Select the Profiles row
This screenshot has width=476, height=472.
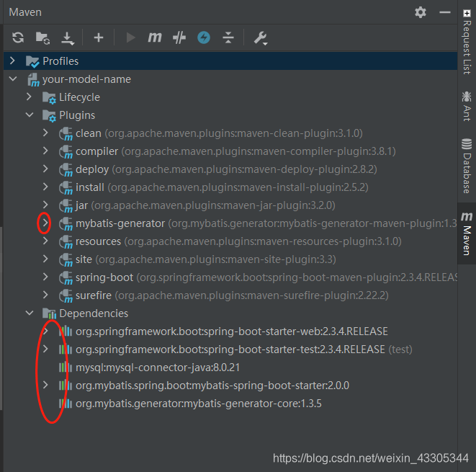coord(230,61)
